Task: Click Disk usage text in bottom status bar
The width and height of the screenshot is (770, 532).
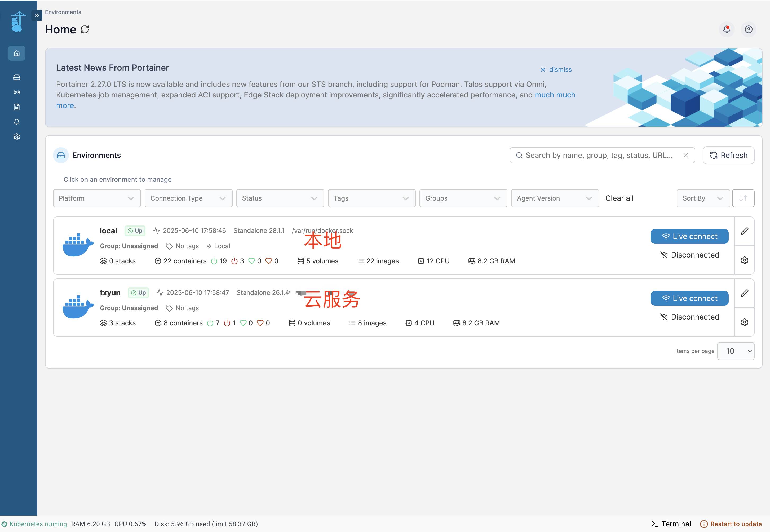Action: (x=206, y=524)
